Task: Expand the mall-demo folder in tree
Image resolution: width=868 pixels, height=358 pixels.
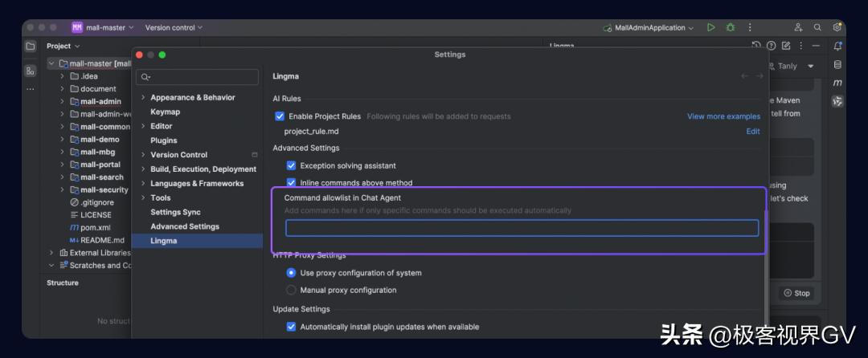Action: point(62,139)
